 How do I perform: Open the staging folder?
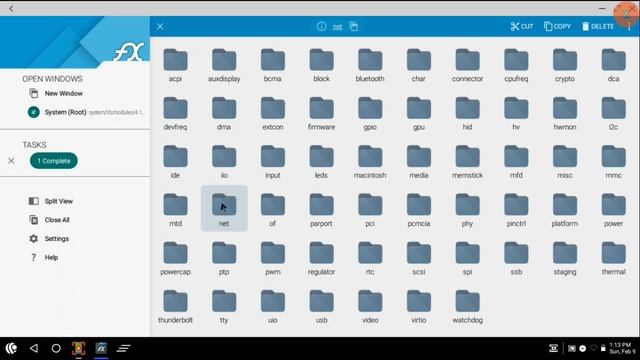click(564, 258)
